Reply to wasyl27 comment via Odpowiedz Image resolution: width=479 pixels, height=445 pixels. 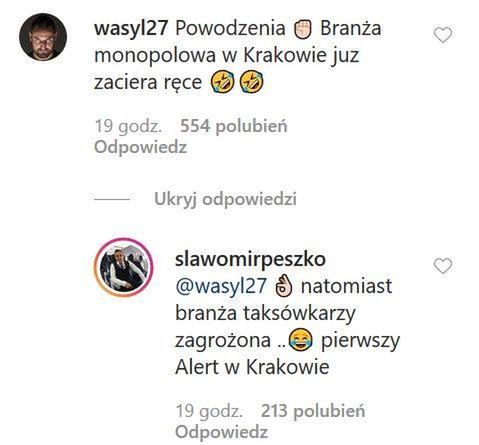[x=140, y=147]
